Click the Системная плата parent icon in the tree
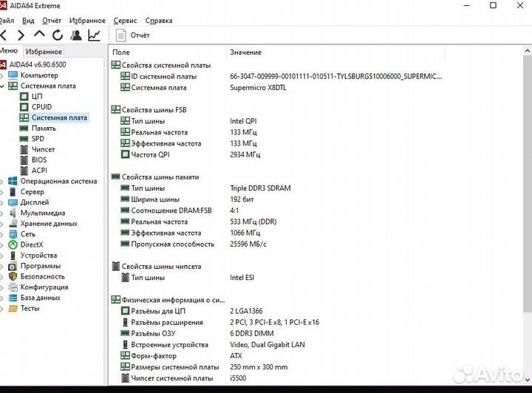Screen dimensions: 532x393 pos(13,86)
